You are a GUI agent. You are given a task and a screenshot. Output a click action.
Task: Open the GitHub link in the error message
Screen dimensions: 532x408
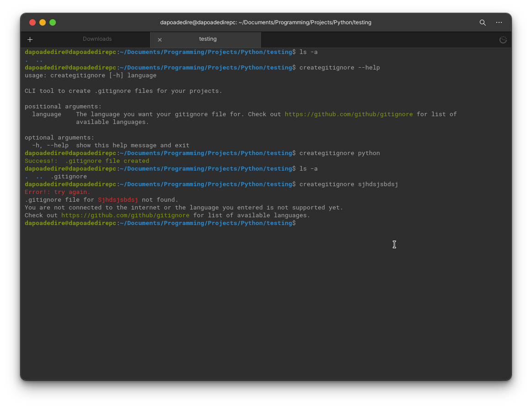[x=125, y=215]
